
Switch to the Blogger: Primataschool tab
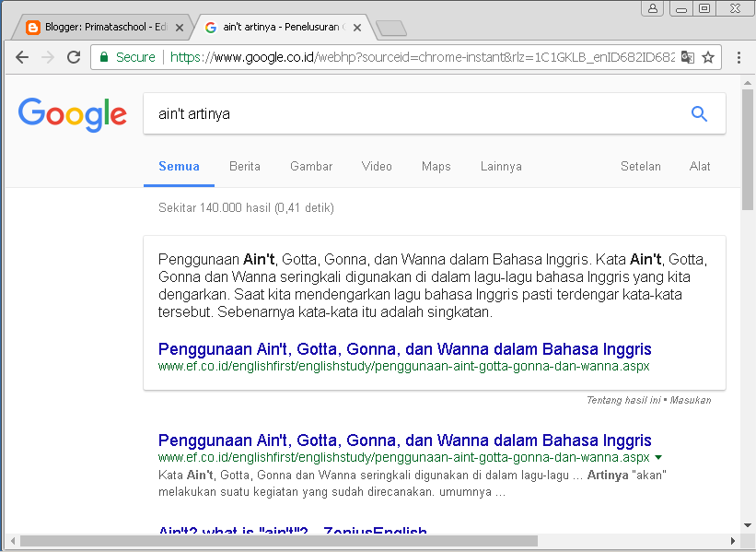click(101, 28)
